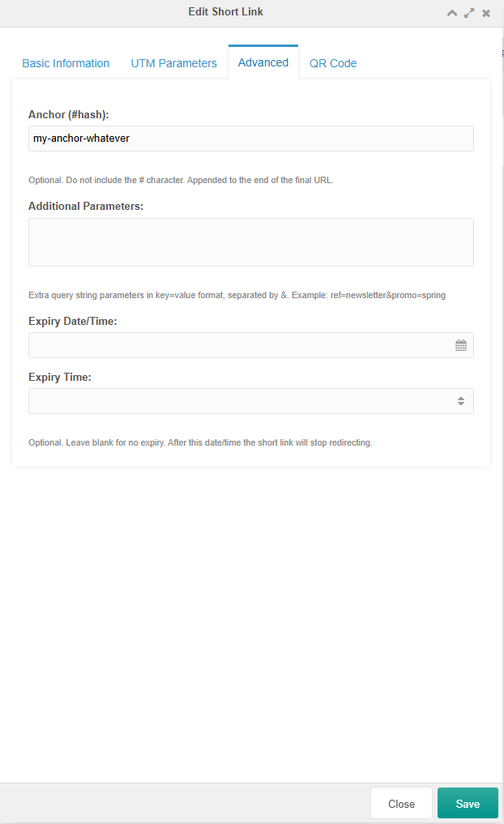Select the Advanced tab
Image resolution: width=504 pixels, height=824 pixels.
point(263,62)
